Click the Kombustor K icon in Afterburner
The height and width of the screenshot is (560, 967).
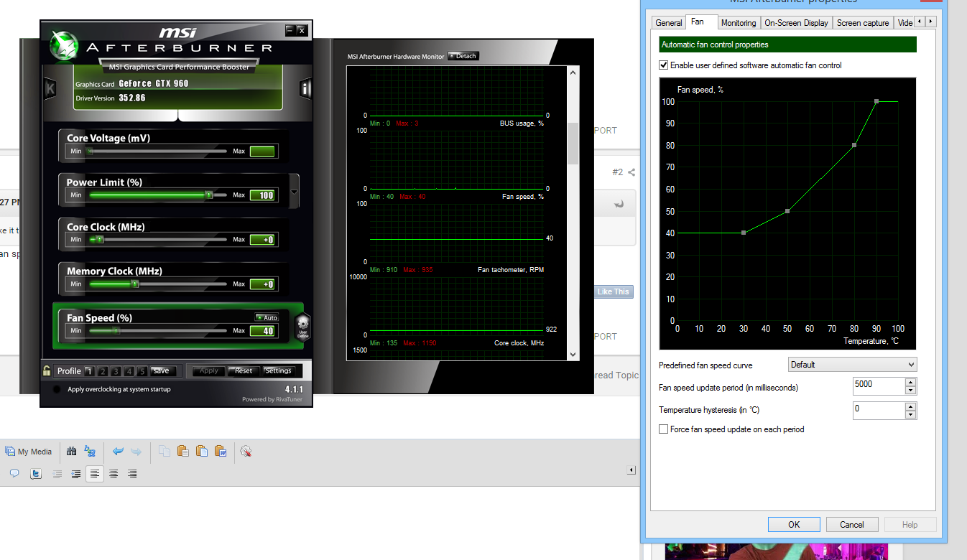point(50,89)
